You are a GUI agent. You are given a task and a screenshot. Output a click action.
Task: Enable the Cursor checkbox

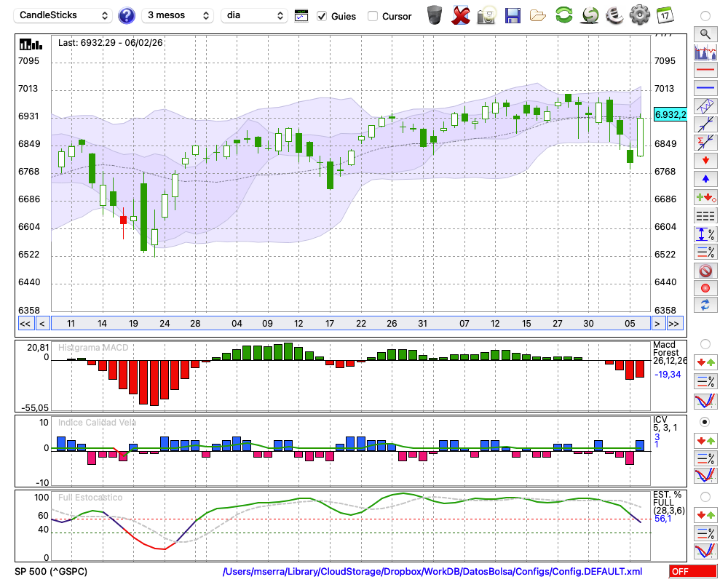click(x=372, y=16)
